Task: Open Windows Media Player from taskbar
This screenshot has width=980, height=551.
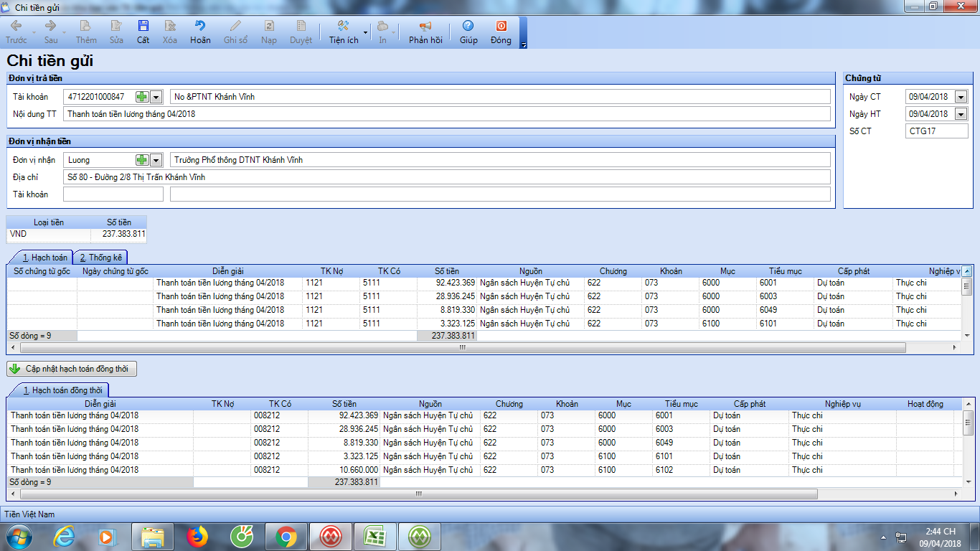Action: pos(108,536)
